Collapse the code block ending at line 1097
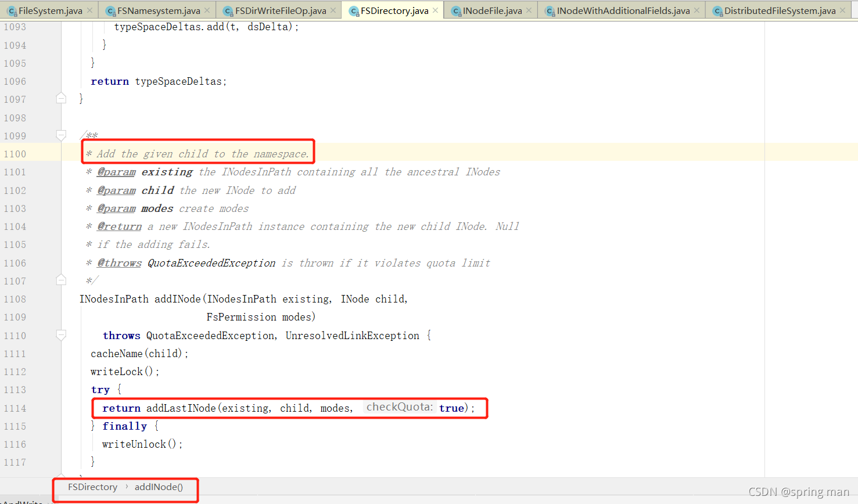This screenshot has width=858, height=504. tap(61, 99)
